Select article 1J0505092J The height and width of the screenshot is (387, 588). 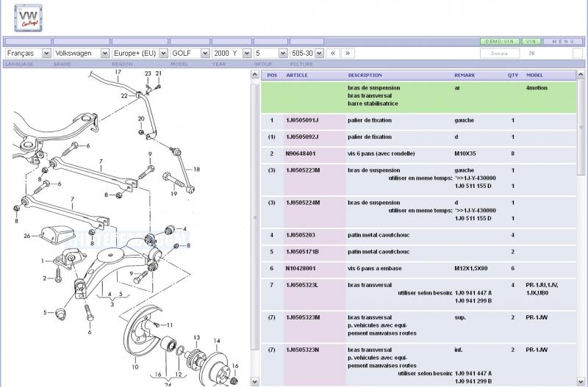(302, 137)
